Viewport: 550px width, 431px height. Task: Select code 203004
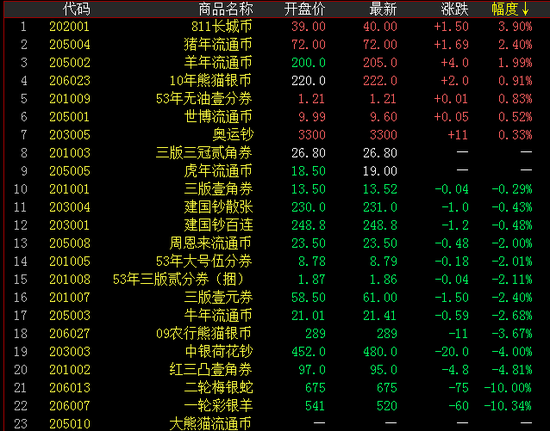(69, 207)
